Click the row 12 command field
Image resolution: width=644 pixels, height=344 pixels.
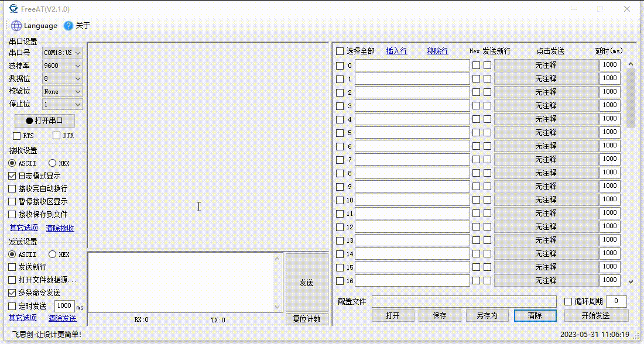pos(412,226)
